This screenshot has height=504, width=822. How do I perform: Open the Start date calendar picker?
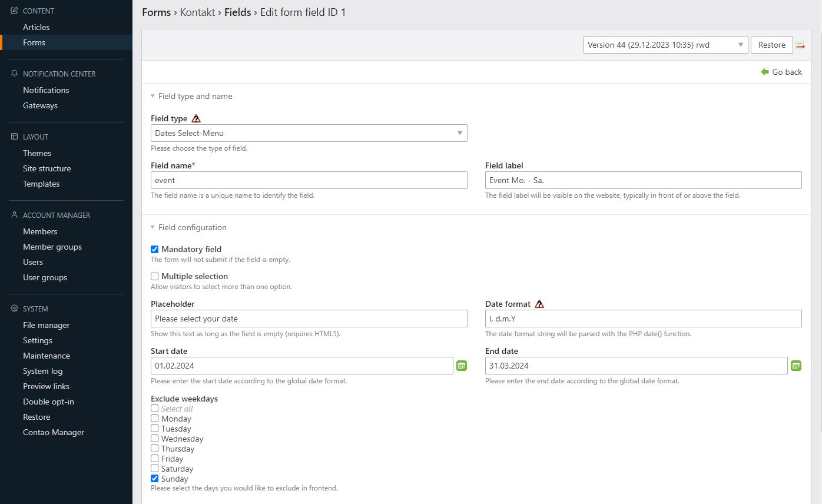462,366
